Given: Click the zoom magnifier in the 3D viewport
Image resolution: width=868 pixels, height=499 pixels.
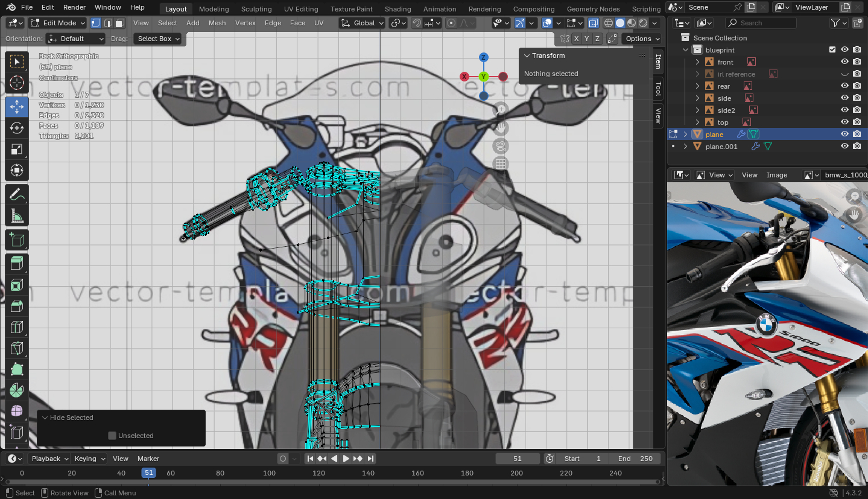Looking at the screenshot, I should pyautogui.click(x=500, y=110).
